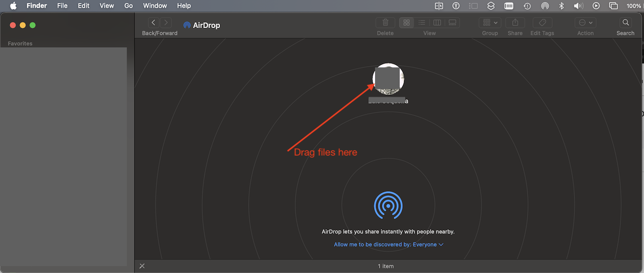Click the Search magnifier icon
The image size is (644, 273).
tap(626, 23)
